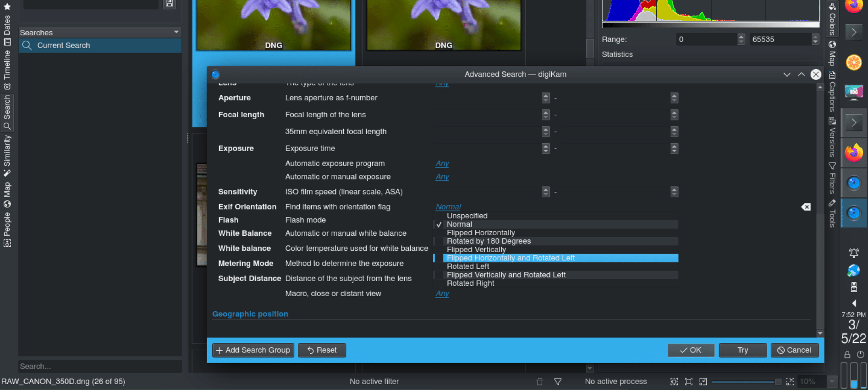Select 'Rotated by 180 Degrees' option
Screen dimensions: 868x390
click(x=556, y=241)
